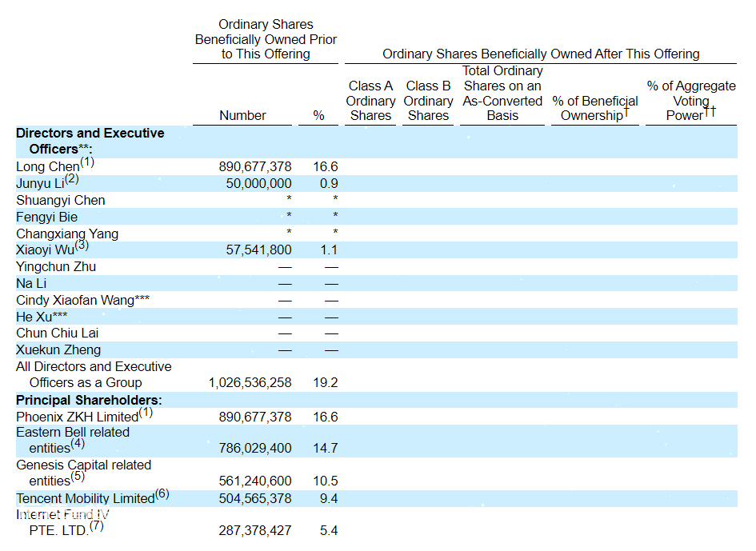The height and width of the screenshot is (551, 756).
Task: Click the Class A Ordinary Shares header
Action: click(370, 101)
